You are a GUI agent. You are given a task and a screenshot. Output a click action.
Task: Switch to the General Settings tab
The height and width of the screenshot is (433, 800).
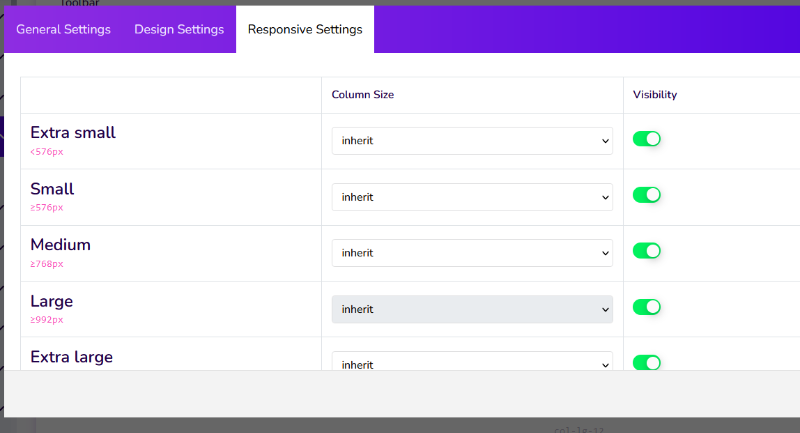[63, 30]
